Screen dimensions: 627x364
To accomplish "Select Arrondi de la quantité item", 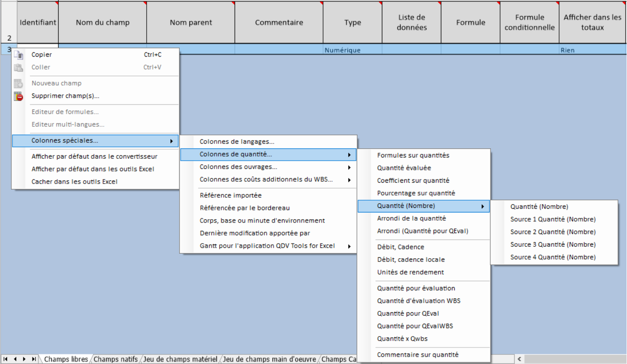I will pyautogui.click(x=411, y=218).
